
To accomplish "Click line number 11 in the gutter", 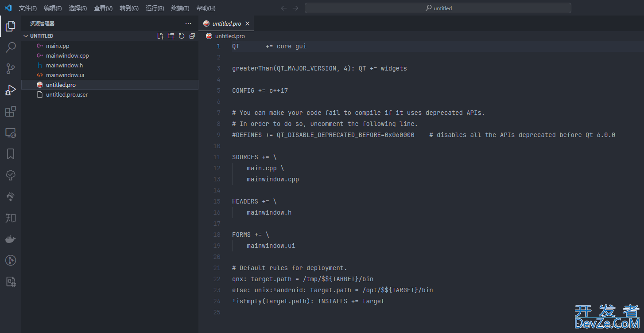I will click(217, 157).
